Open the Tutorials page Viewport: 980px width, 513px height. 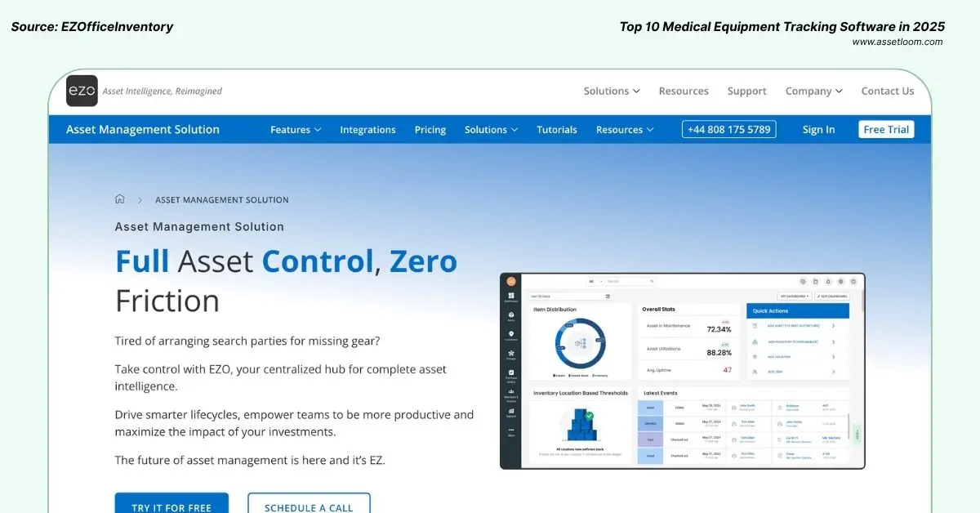click(x=557, y=130)
